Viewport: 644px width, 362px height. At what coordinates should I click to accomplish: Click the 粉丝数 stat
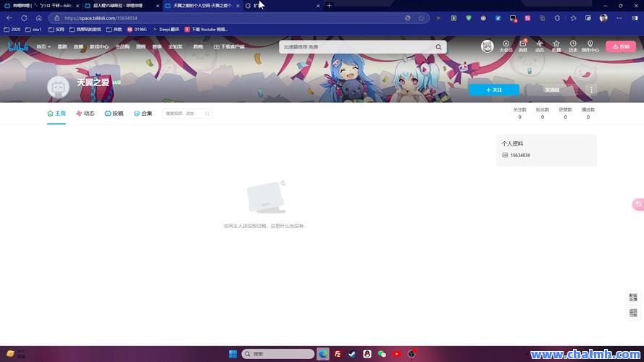point(543,113)
